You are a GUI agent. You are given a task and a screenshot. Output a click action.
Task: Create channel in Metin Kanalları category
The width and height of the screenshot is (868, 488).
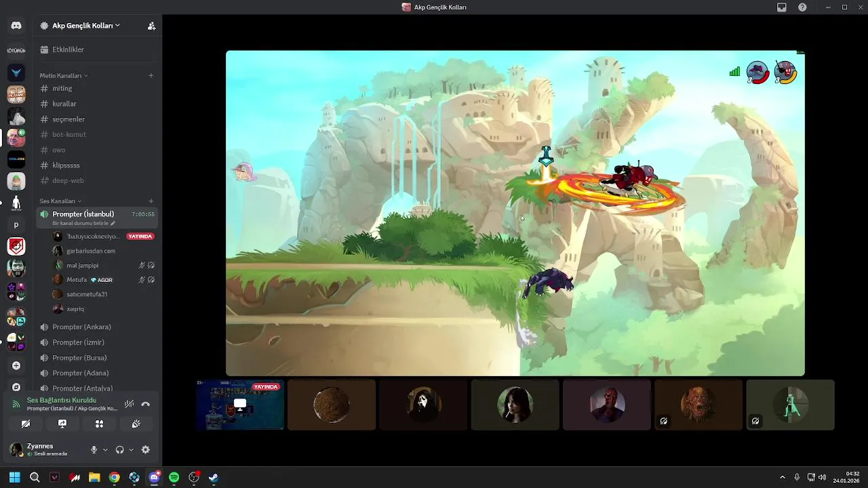pyautogui.click(x=151, y=75)
